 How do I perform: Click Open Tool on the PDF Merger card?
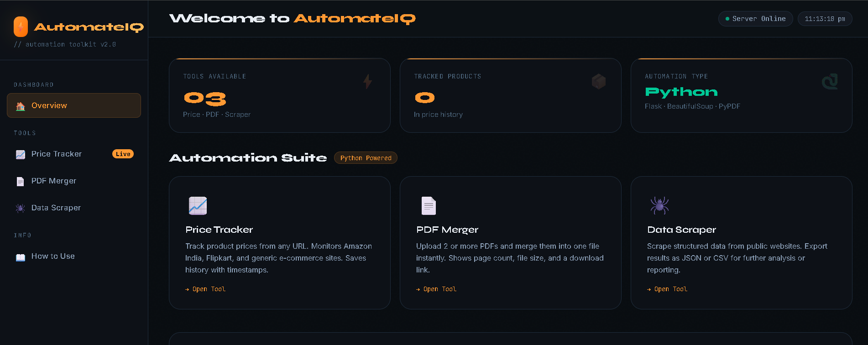pyautogui.click(x=436, y=289)
